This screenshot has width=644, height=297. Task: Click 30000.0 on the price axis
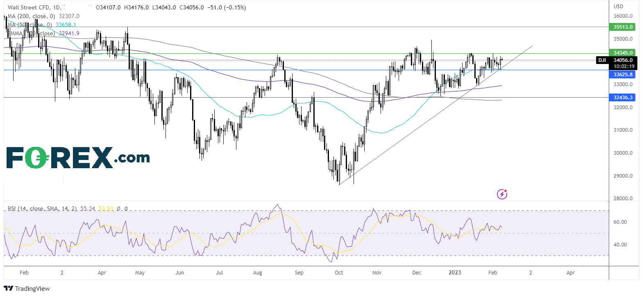pos(623,153)
